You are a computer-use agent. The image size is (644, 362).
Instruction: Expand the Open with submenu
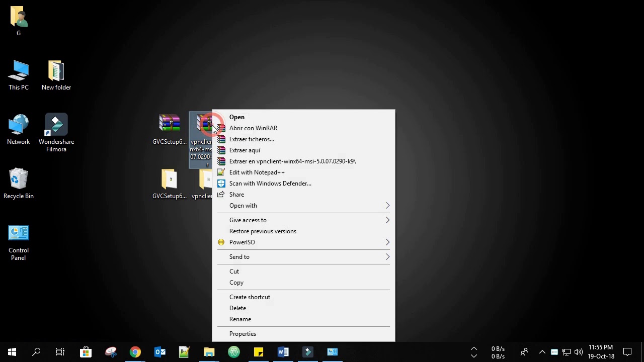point(303,206)
